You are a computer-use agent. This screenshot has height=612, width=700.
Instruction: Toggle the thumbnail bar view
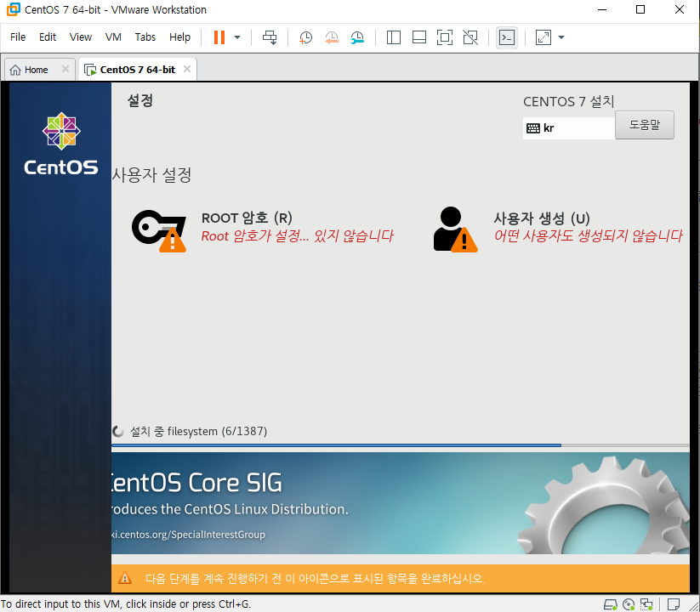[x=418, y=37]
